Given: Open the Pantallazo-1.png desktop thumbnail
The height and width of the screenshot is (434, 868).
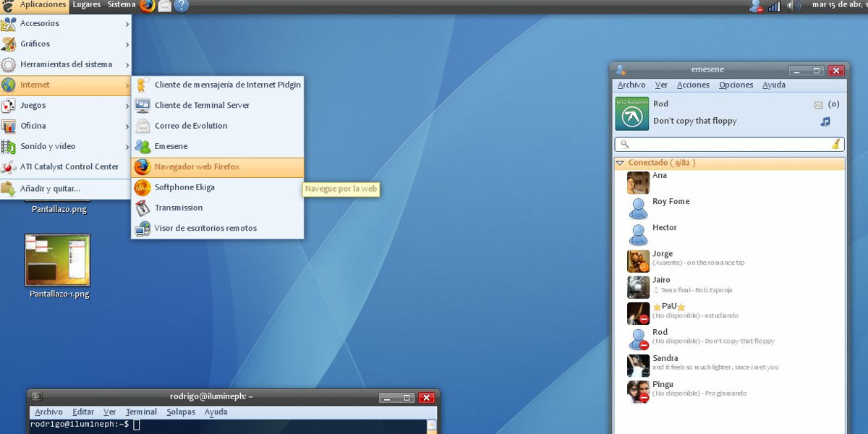Looking at the screenshot, I should click(58, 260).
